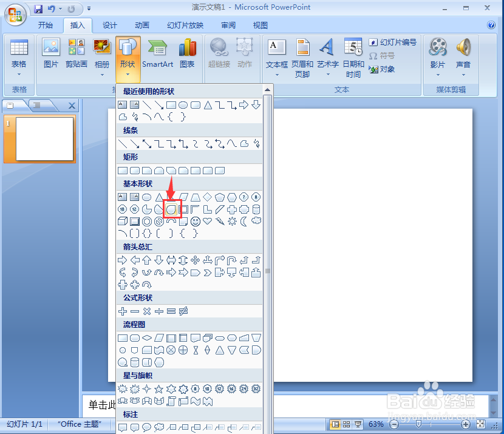Select the oval in recently used shapes
The width and height of the screenshot is (504, 434).
183,105
